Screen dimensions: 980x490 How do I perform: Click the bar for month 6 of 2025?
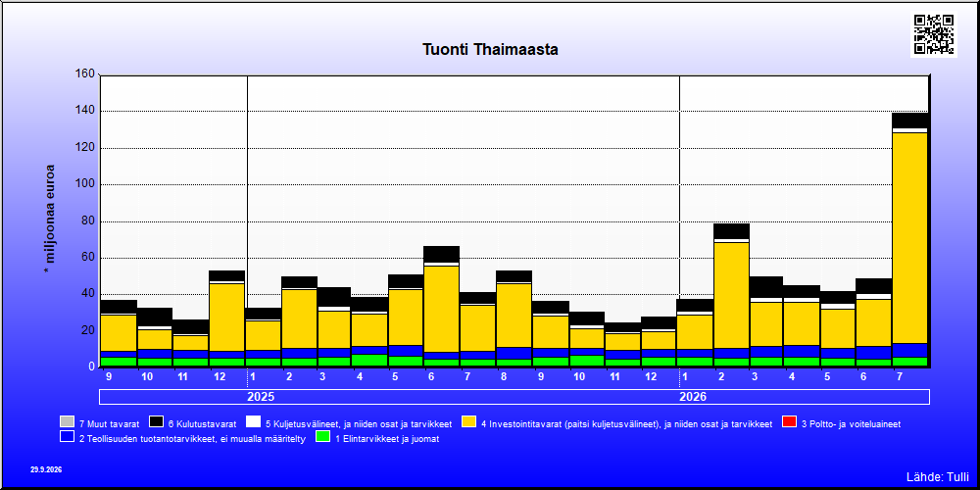tap(441, 306)
